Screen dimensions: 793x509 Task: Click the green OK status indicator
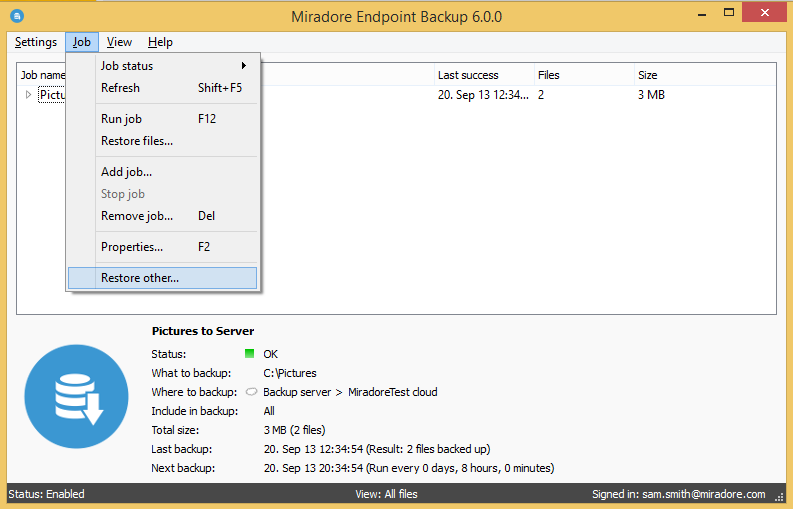249,354
